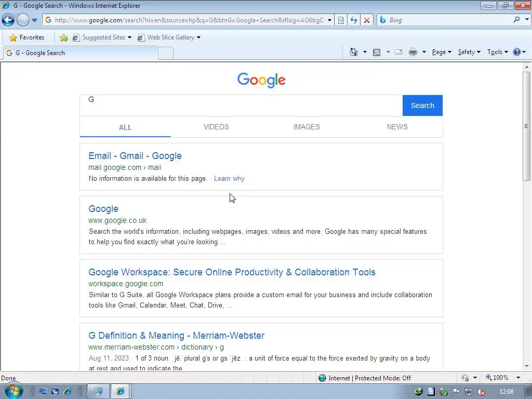Expand the Web Slice Gallery dropdown arrow
The height and width of the screenshot is (399, 532).
pyautogui.click(x=198, y=37)
